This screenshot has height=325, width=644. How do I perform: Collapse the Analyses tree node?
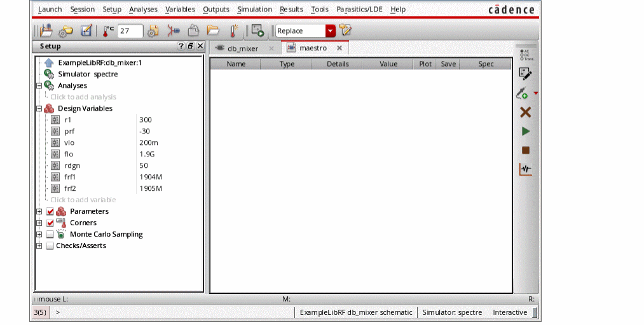pos(39,86)
